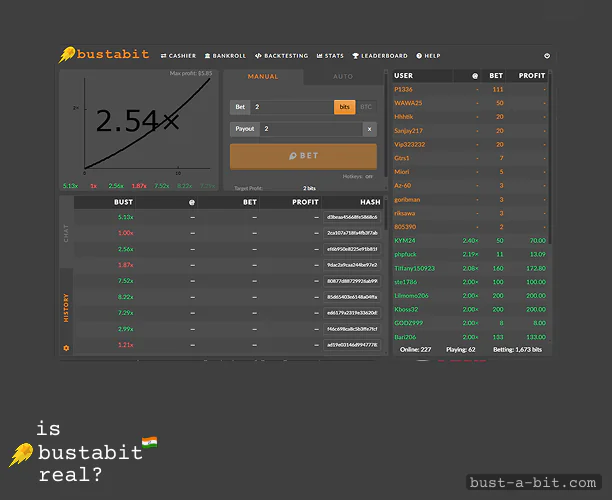Screen dimensions: 612x500
Task: Open the History side tab
Action: [66, 308]
